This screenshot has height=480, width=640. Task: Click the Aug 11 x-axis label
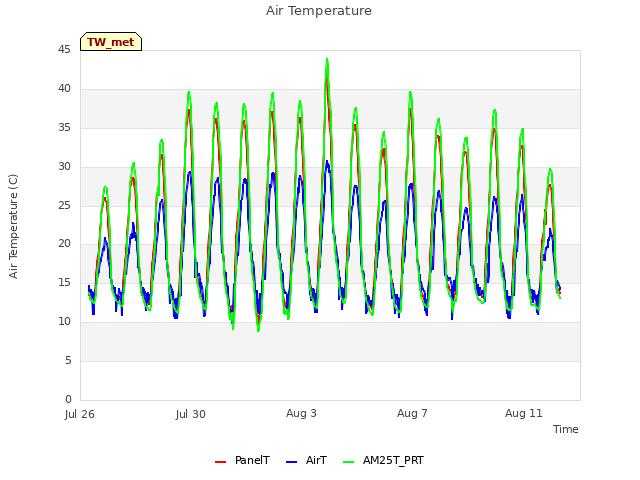coord(524,413)
